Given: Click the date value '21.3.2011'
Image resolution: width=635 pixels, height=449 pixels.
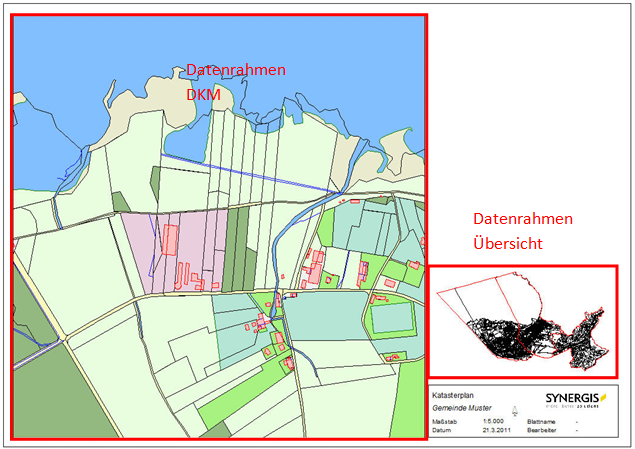Looking at the screenshot, I should click(496, 430).
